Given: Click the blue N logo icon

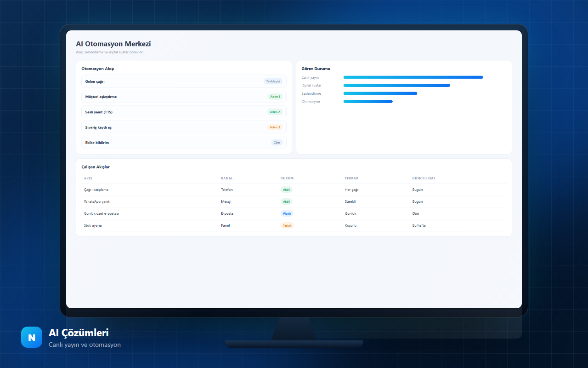Looking at the screenshot, I should [32, 337].
